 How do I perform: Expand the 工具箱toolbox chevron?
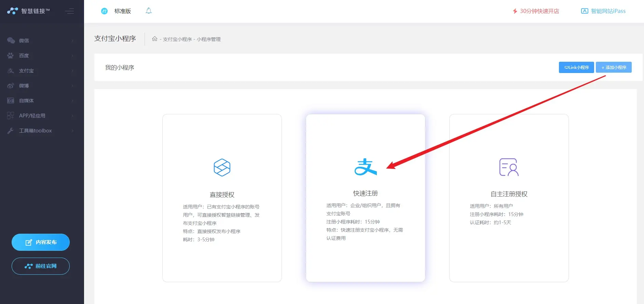coord(72,131)
